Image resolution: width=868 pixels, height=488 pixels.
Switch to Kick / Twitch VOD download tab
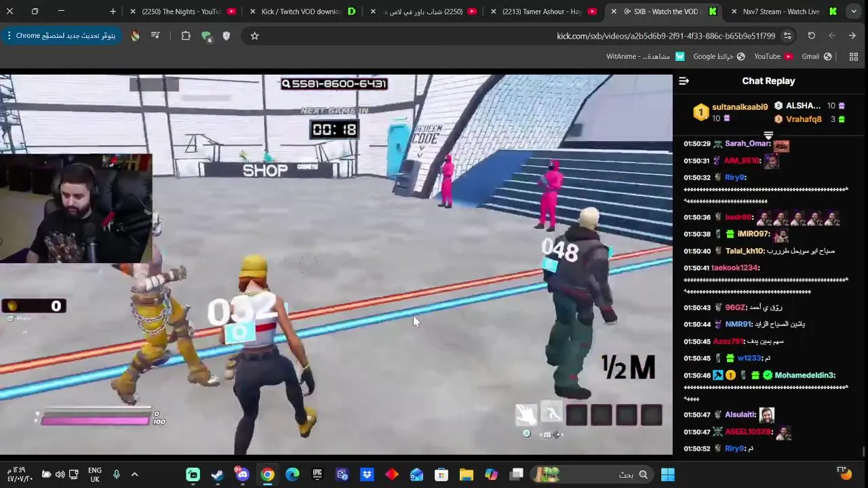click(x=302, y=12)
